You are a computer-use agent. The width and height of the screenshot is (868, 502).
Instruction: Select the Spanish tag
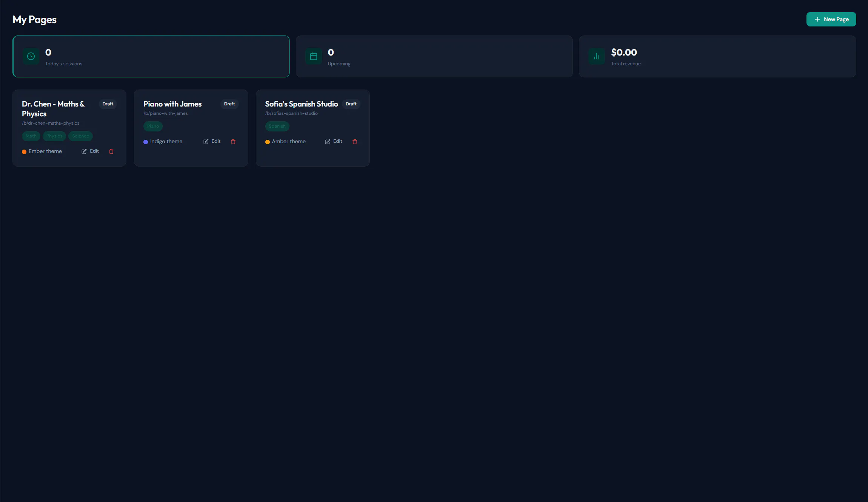point(277,126)
